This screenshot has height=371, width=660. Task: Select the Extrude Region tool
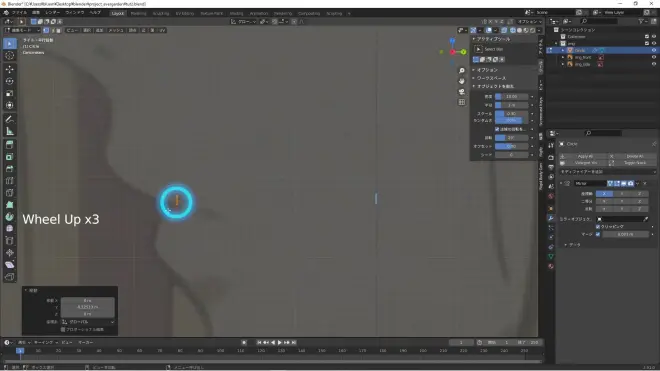tap(10, 145)
